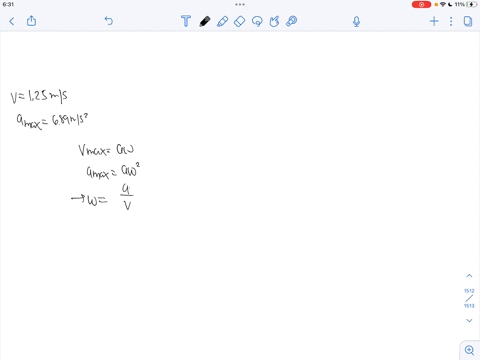This screenshot has width=480, height=360.
Task: Tap the handwritten 'Vmax = aω' equation
Action: pos(106,150)
